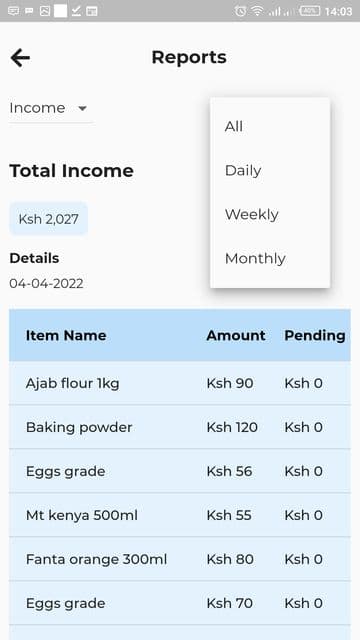360x640 pixels.
Task: Click the Pending column header
Action: coord(315,336)
